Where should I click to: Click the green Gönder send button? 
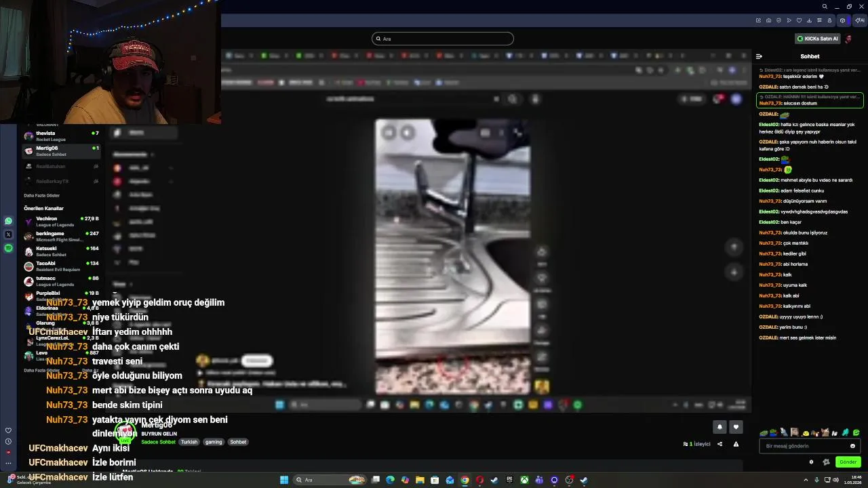click(848, 462)
